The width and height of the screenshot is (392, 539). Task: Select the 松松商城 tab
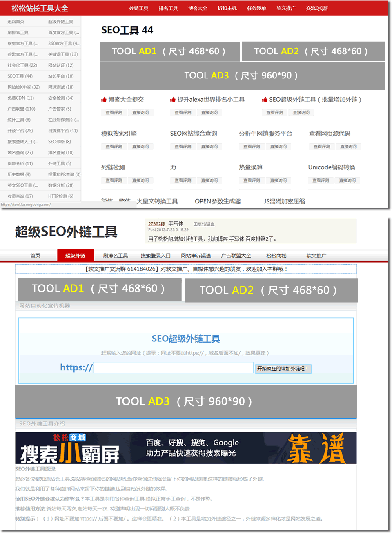276,256
